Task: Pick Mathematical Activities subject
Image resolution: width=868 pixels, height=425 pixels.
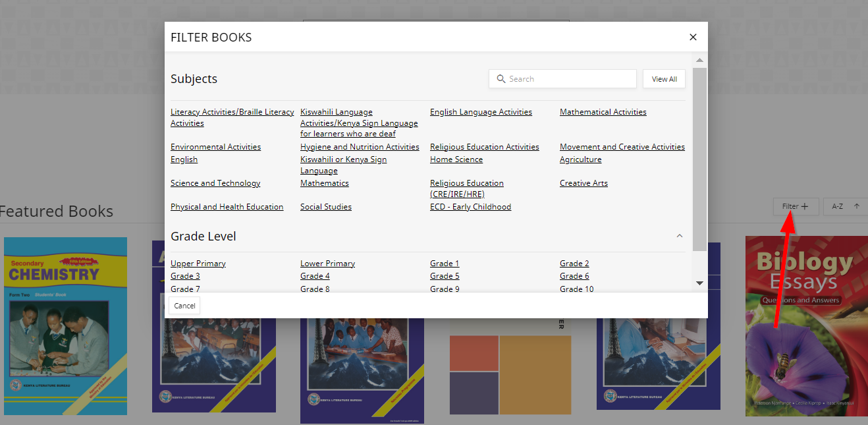Action: coord(603,112)
